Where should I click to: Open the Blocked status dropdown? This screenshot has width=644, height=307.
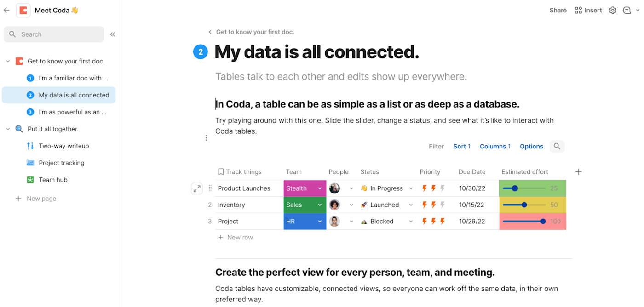(411, 222)
